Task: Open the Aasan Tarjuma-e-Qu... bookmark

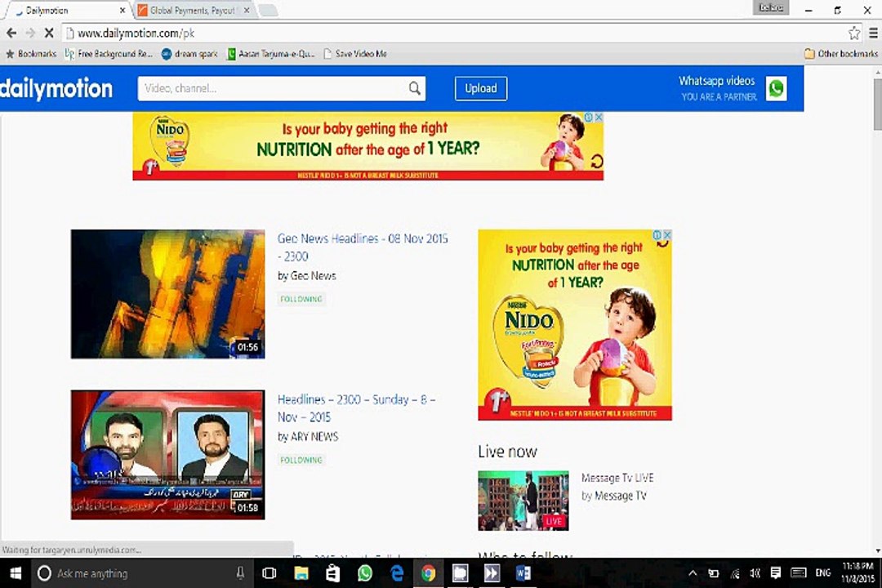Action: (271, 54)
